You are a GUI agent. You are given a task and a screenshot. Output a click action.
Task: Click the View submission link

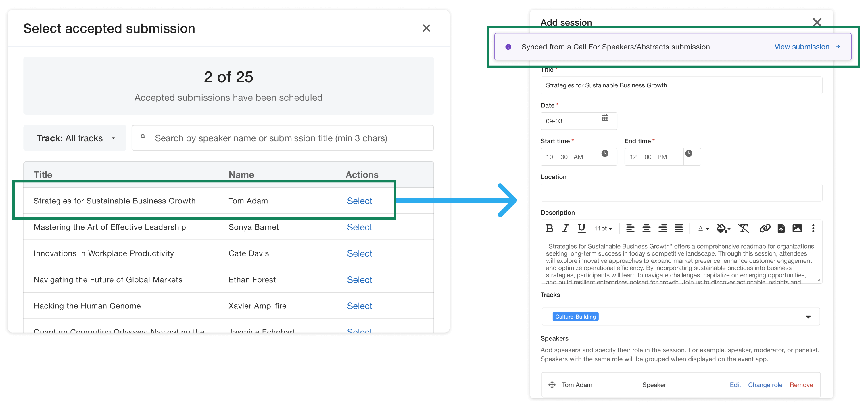point(802,47)
